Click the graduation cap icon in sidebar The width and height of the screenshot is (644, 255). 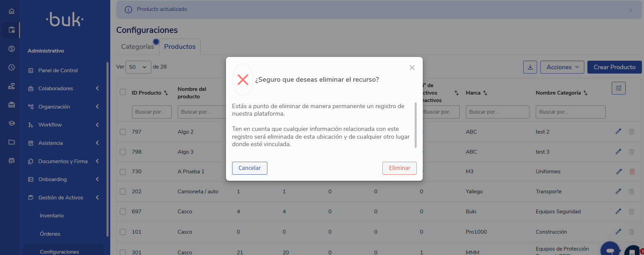point(12,123)
